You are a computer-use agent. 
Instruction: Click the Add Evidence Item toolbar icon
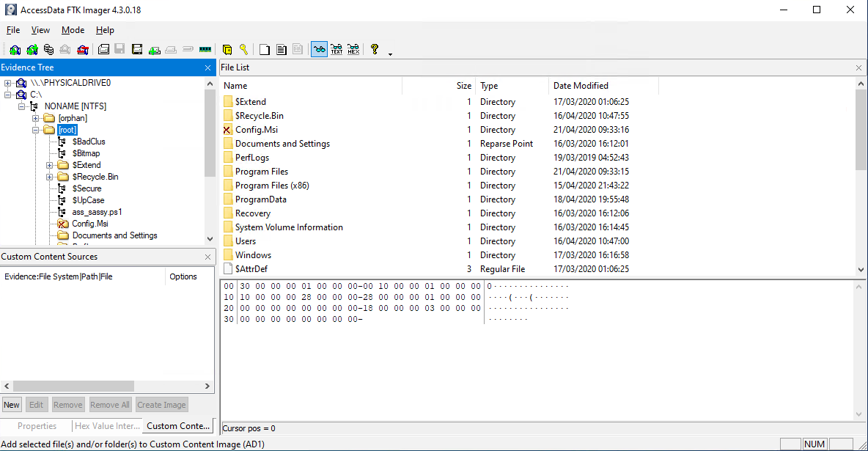tap(15, 50)
